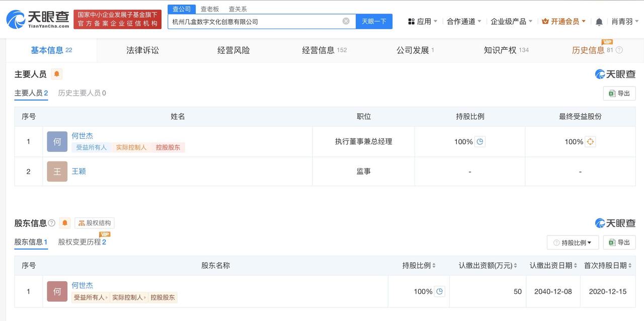
Task: Click alert bell beside 股东信息 heading
Action: coord(65,223)
